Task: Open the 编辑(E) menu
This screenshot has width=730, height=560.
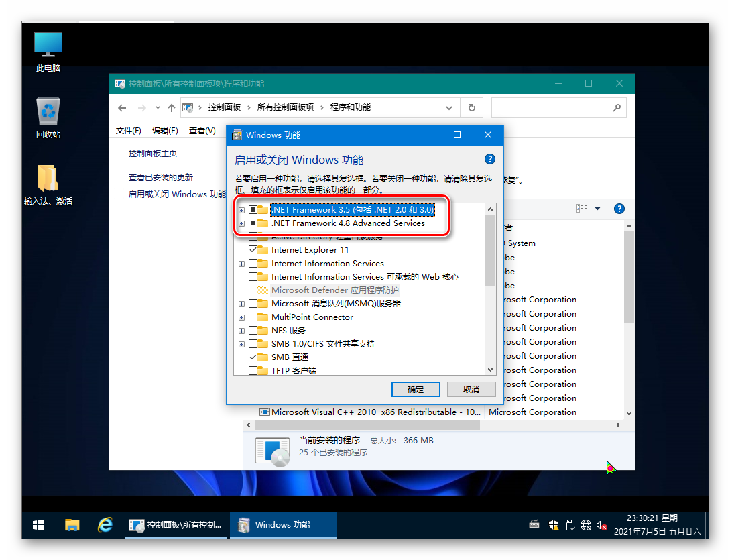Action: (165, 131)
